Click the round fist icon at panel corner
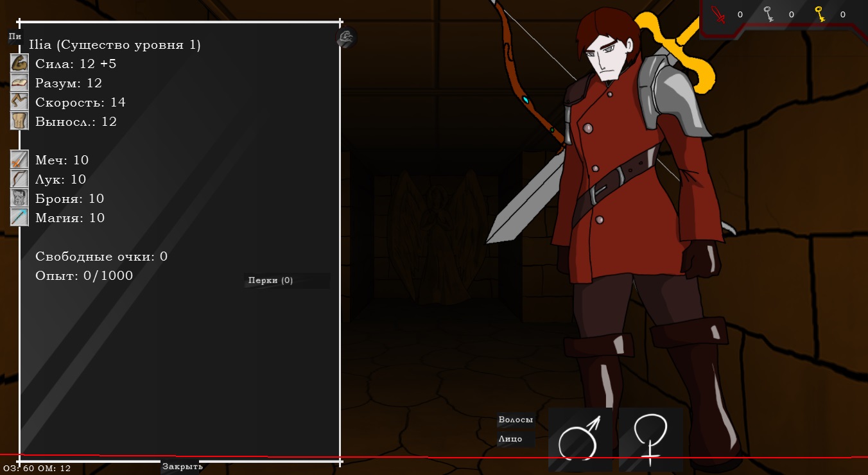This screenshot has height=475, width=868. pos(346,38)
